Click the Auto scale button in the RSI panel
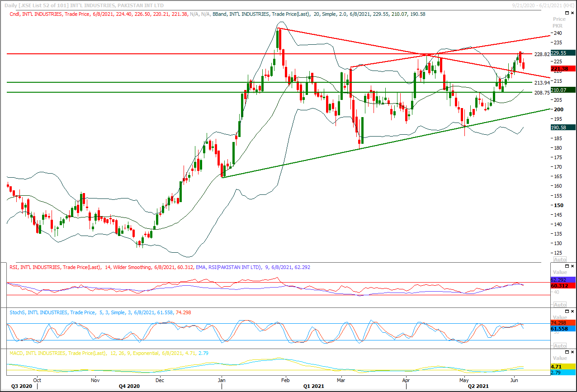577x392 pixels. [x=559, y=304]
